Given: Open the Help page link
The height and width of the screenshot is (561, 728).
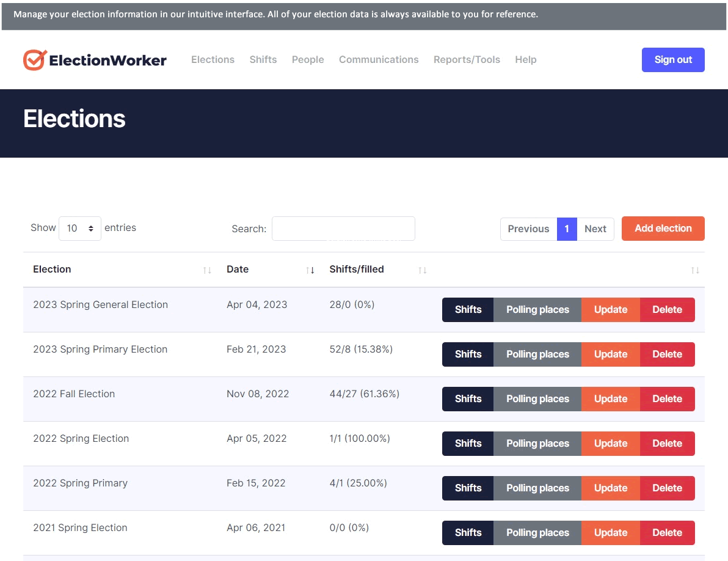Looking at the screenshot, I should (525, 60).
